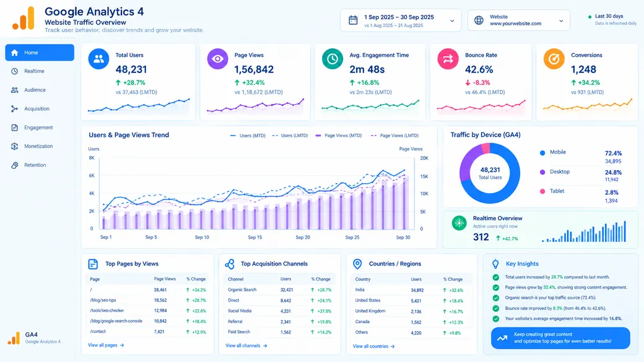The height and width of the screenshot is (362, 644).
Task: Click the 312 active users value
Action: 481,237
